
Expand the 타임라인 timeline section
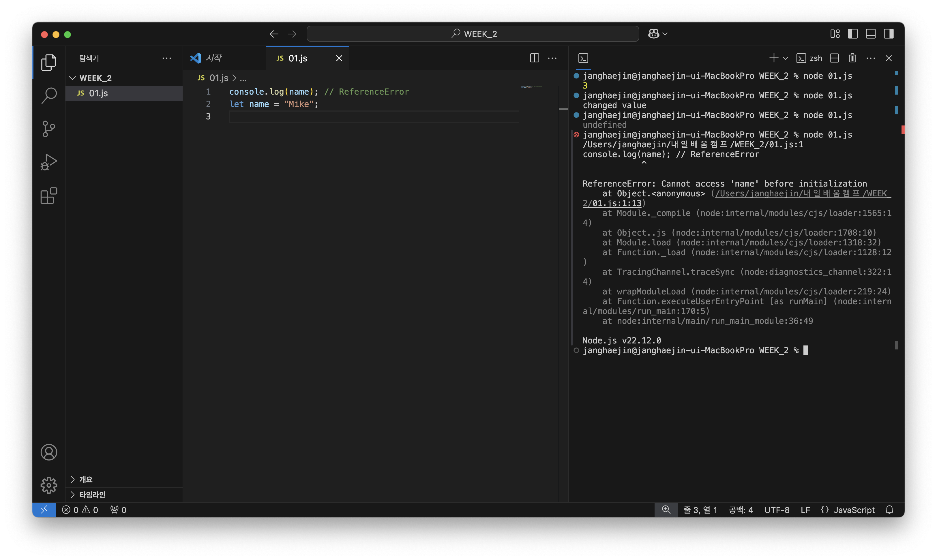click(x=124, y=494)
